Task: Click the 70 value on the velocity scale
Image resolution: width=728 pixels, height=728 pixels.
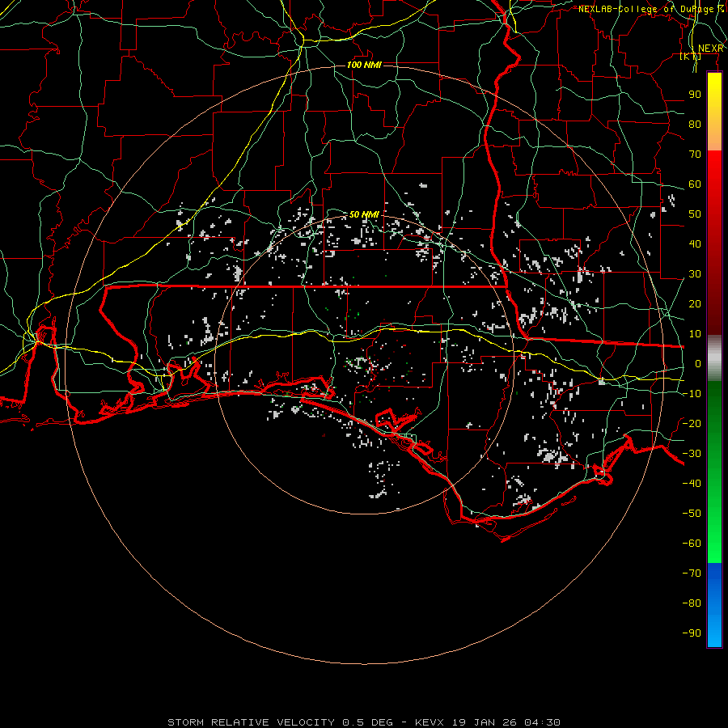Action: point(695,154)
